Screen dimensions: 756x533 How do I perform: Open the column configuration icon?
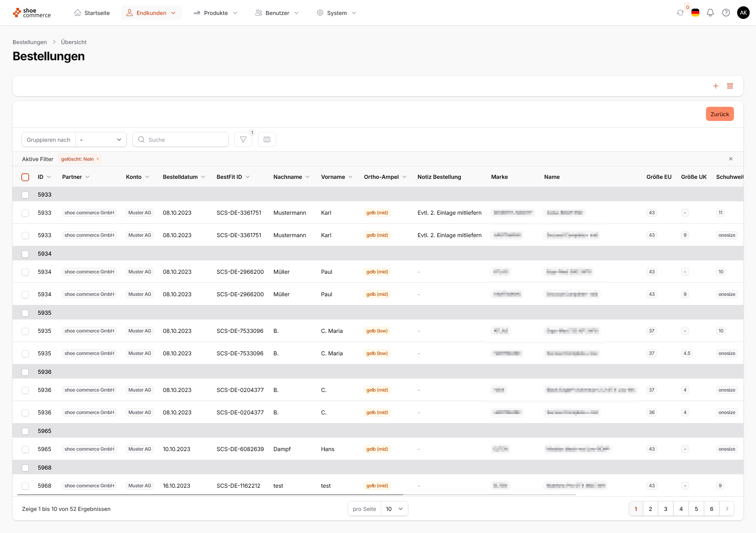(267, 139)
